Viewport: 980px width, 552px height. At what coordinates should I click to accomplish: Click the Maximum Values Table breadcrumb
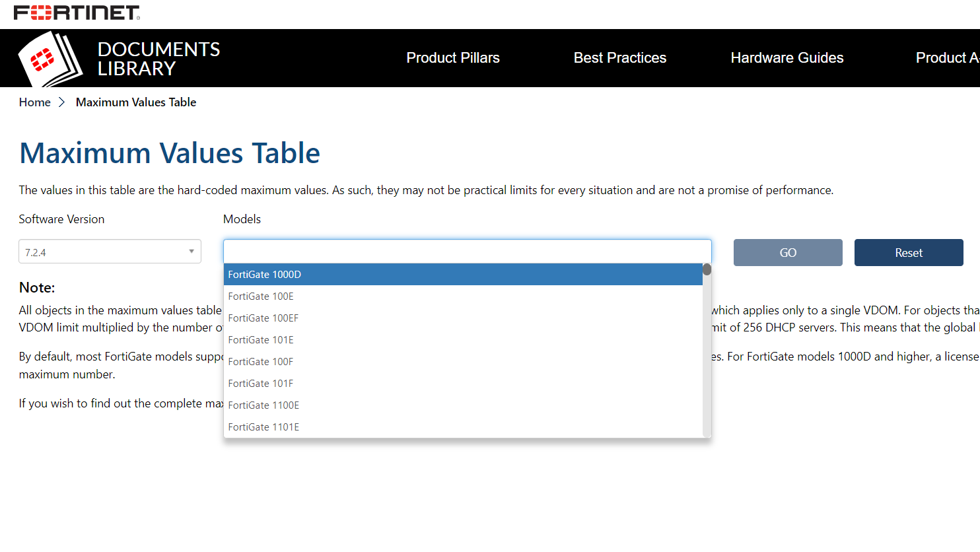136,102
